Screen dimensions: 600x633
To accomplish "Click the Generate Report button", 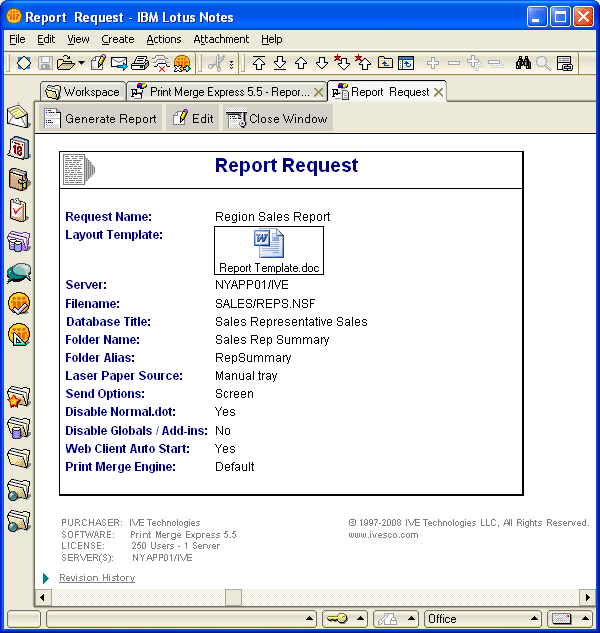I will (100, 119).
